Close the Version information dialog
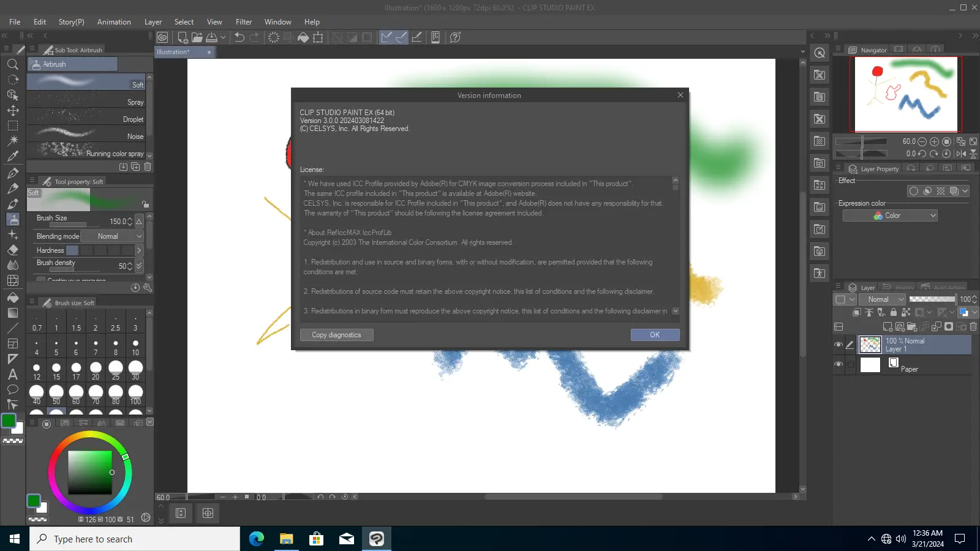The image size is (980, 551). (x=680, y=95)
